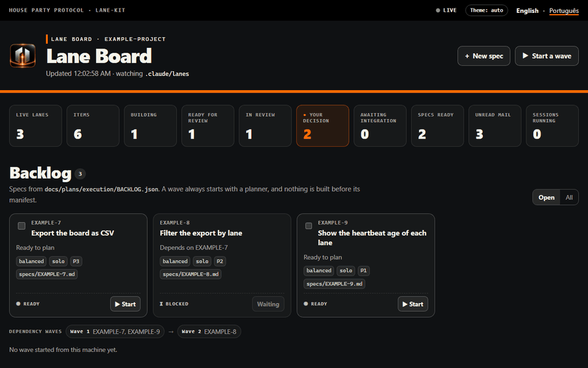This screenshot has height=368, width=588.
Task: Click the Backlog count badge showing 3
Action: [80, 174]
